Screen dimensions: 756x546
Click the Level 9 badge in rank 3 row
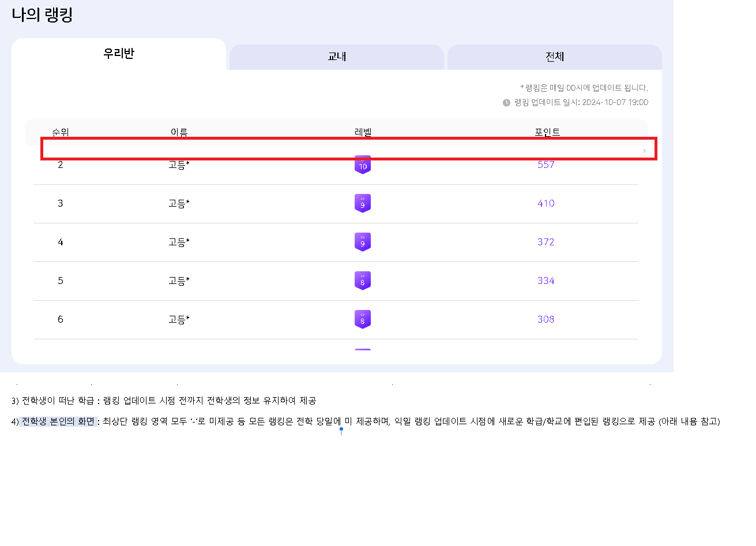coord(363,203)
